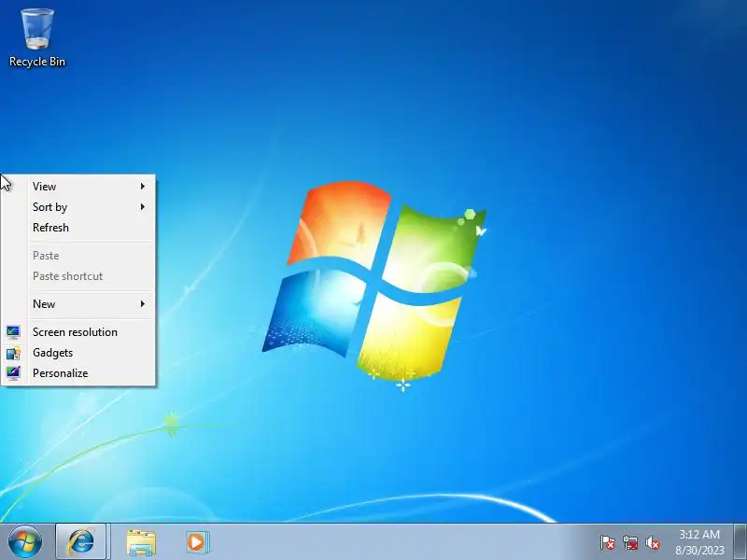This screenshot has height=560, width=747.
Task: Expand the Sort by submenu arrow
Action: point(143,206)
